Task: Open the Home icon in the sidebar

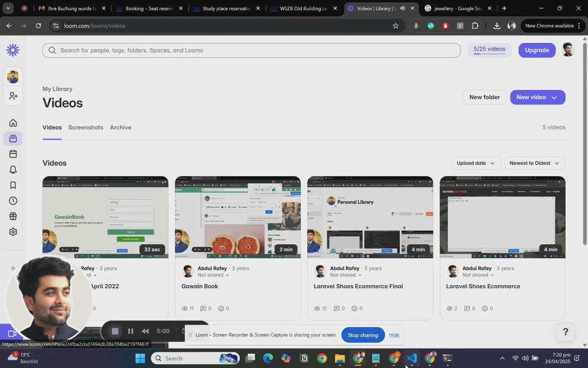Action: [13, 123]
